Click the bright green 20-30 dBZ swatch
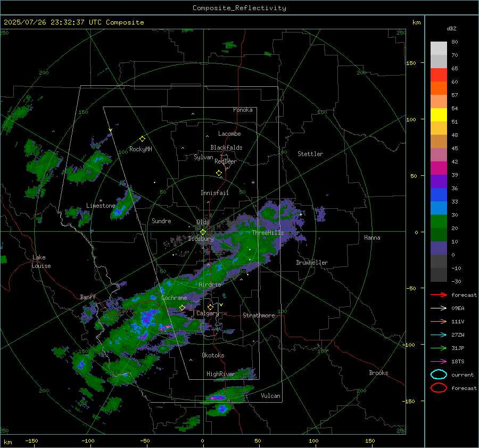Screen dimensions: 479x448 439,222
